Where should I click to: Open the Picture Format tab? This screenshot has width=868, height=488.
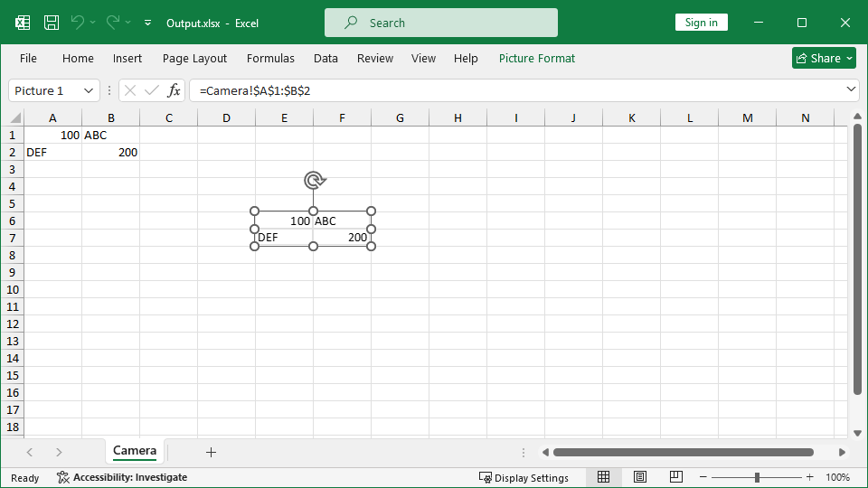537,58
